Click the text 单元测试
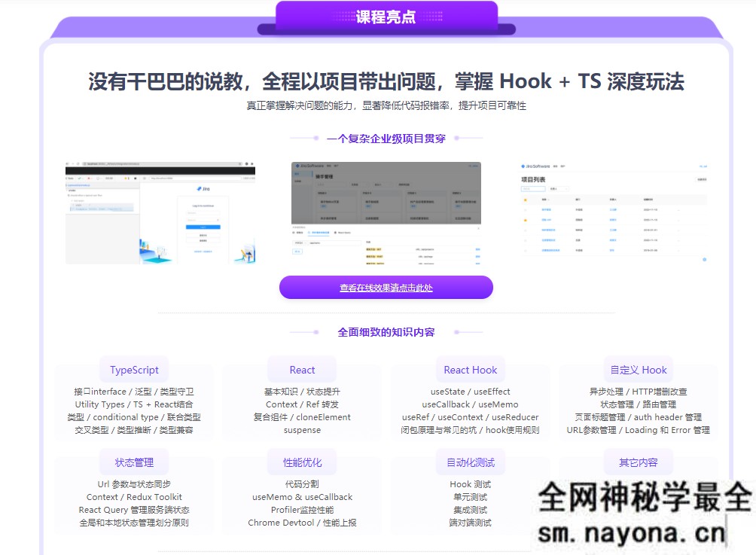The width and height of the screenshot is (756, 555). pyautogui.click(x=470, y=497)
